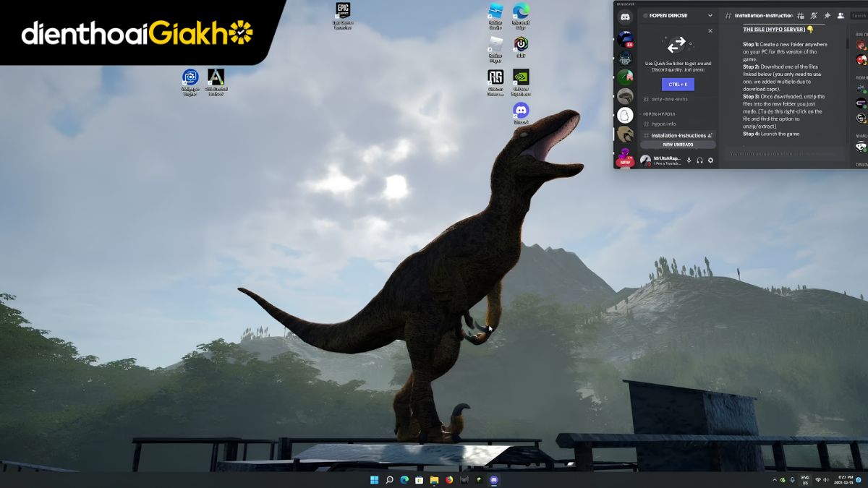Select the white egg server icon in Discord

point(625,115)
